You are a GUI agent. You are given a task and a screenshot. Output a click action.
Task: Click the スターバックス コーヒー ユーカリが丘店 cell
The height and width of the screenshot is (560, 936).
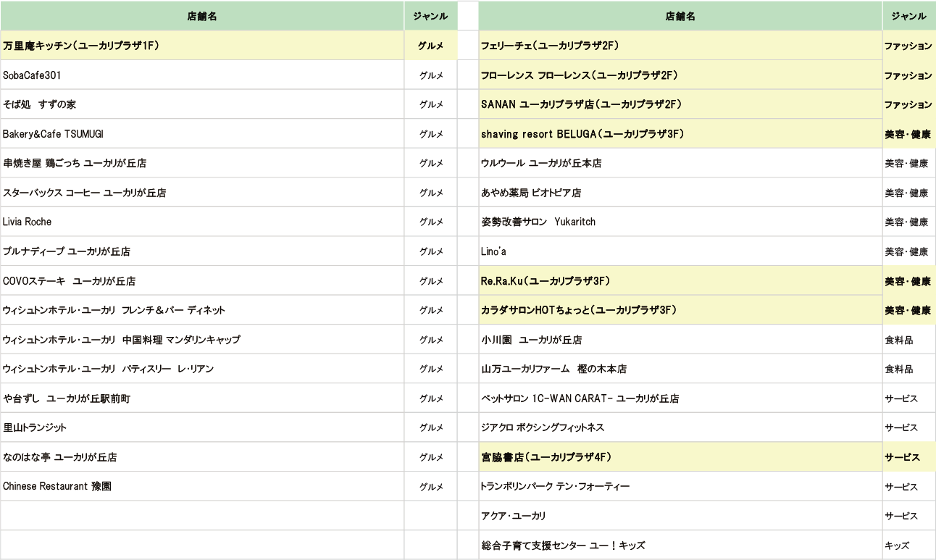click(202, 193)
